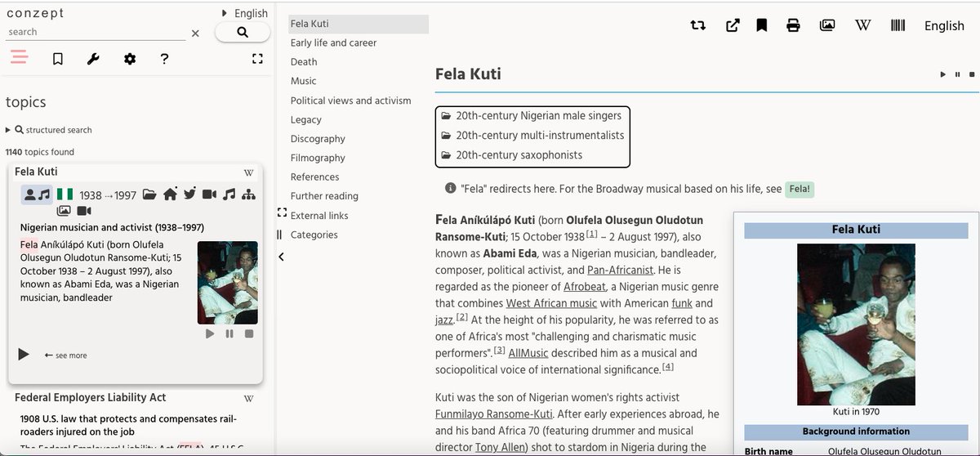
Task: Play narration beside the Fela Kuti article title
Action: click(943, 74)
